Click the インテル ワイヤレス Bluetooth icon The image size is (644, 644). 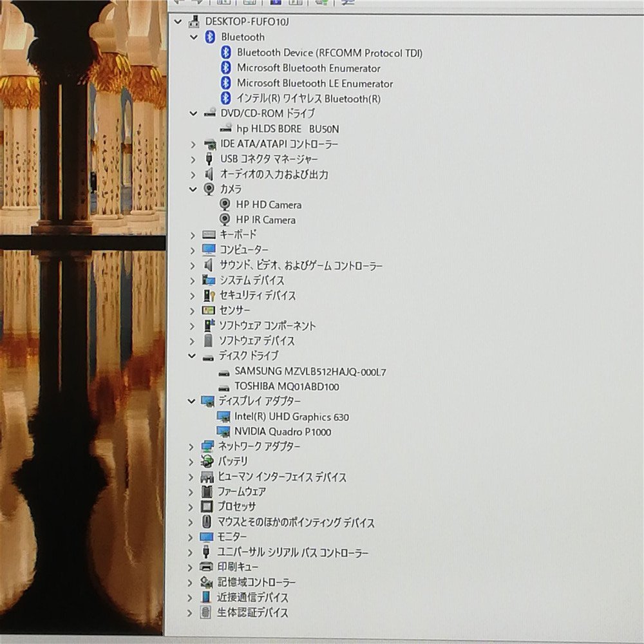[225, 98]
